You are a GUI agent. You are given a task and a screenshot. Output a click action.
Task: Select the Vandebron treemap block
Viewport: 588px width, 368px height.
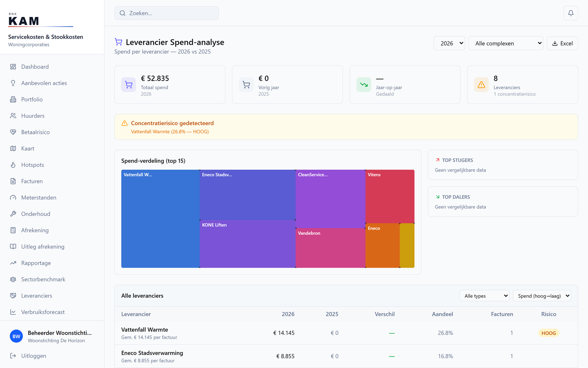(x=330, y=248)
